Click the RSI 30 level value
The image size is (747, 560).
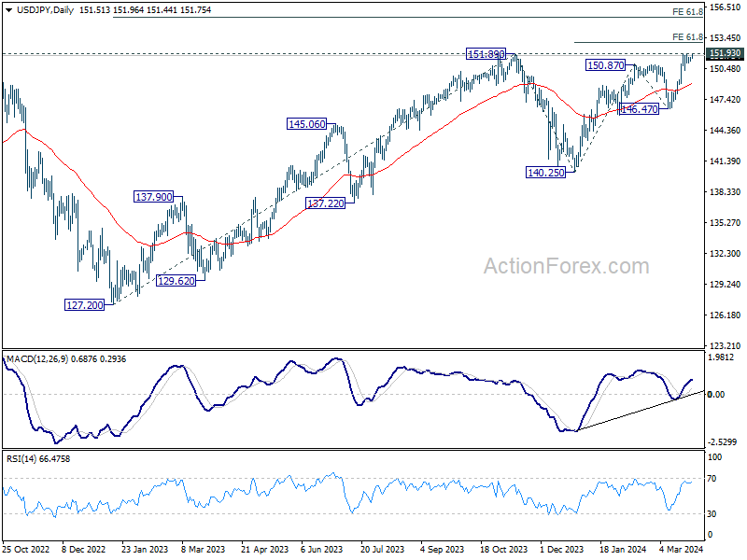pyautogui.click(x=712, y=514)
